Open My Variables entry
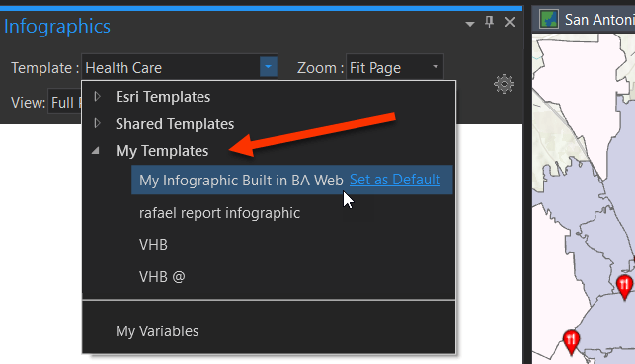 tap(157, 331)
